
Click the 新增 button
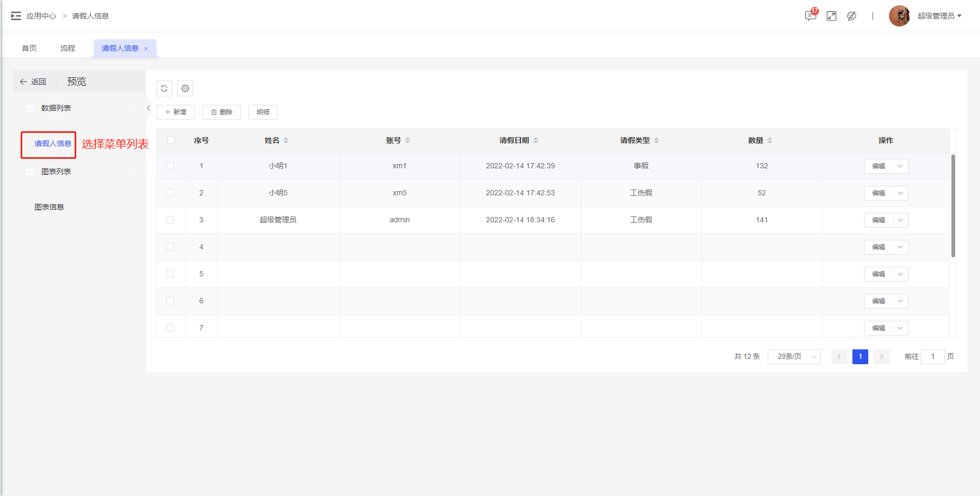(x=176, y=112)
